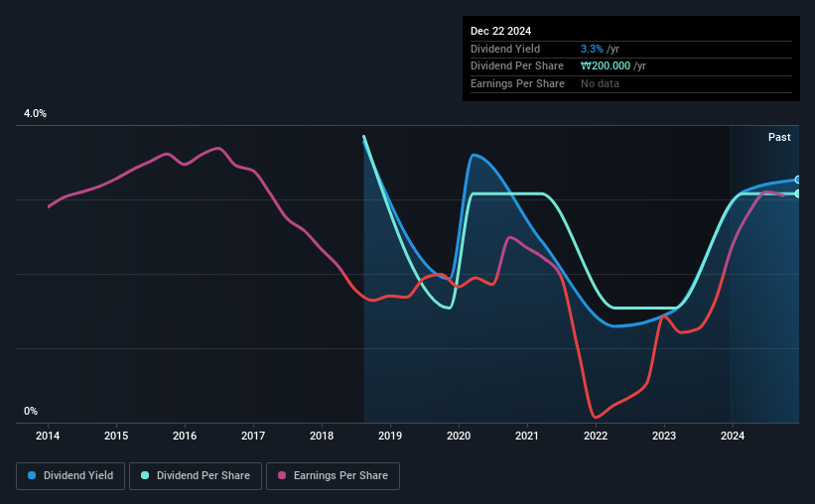Select the blue Dividend Yield endpoint marker
The image size is (815, 504).
(x=798, y=180)
